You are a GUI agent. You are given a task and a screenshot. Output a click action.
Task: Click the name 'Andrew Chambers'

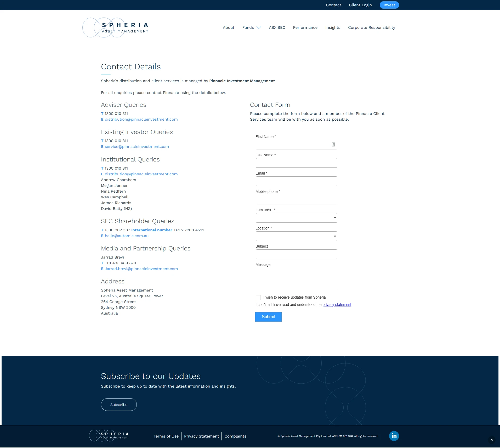pos(118,180)
